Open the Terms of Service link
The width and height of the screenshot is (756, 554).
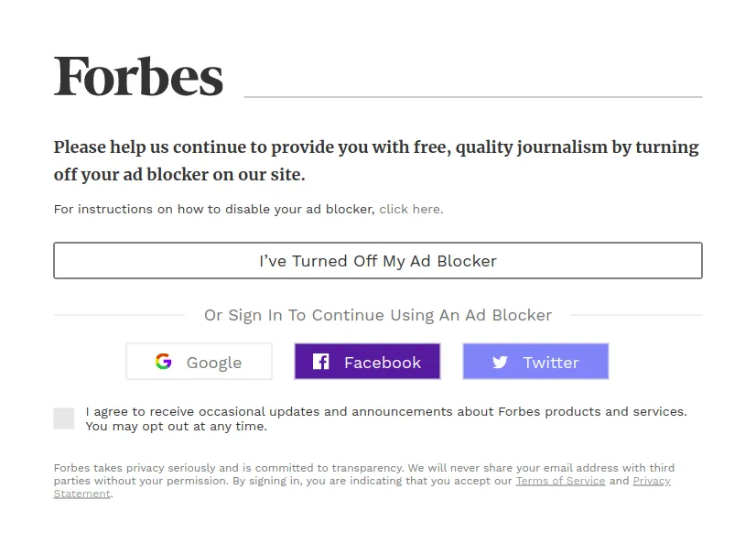(560, 481)
